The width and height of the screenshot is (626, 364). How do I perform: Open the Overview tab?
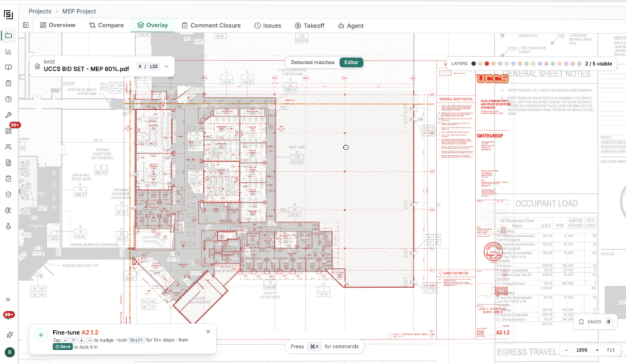[57, 25]
